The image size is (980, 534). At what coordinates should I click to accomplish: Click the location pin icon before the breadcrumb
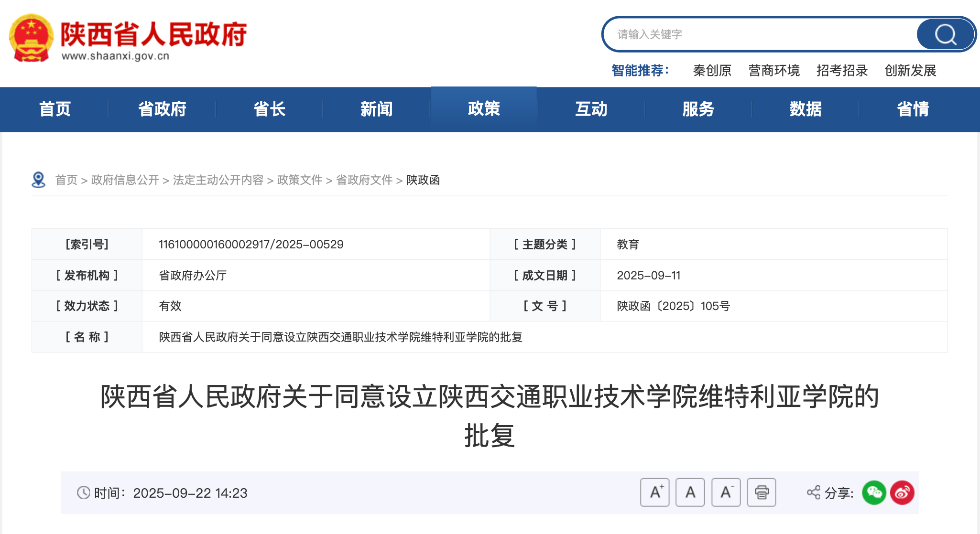pyautogui.click(x=38, y=180)
